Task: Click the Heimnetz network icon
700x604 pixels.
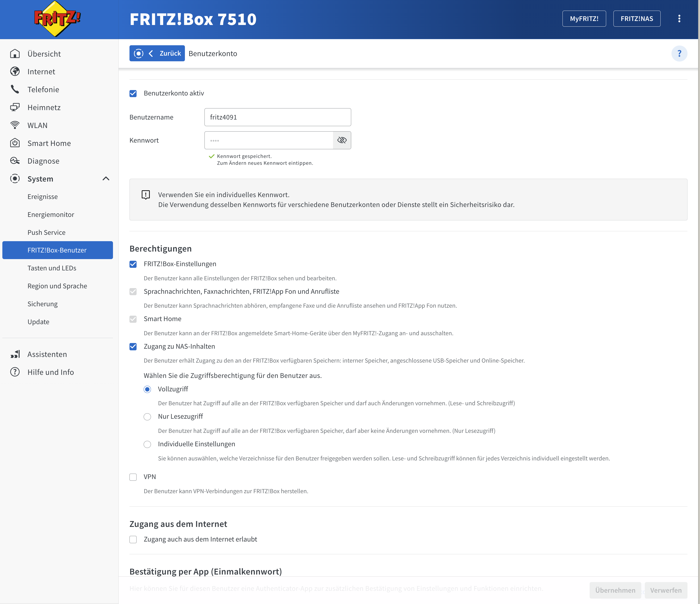Action: click(x=15, y=107)
